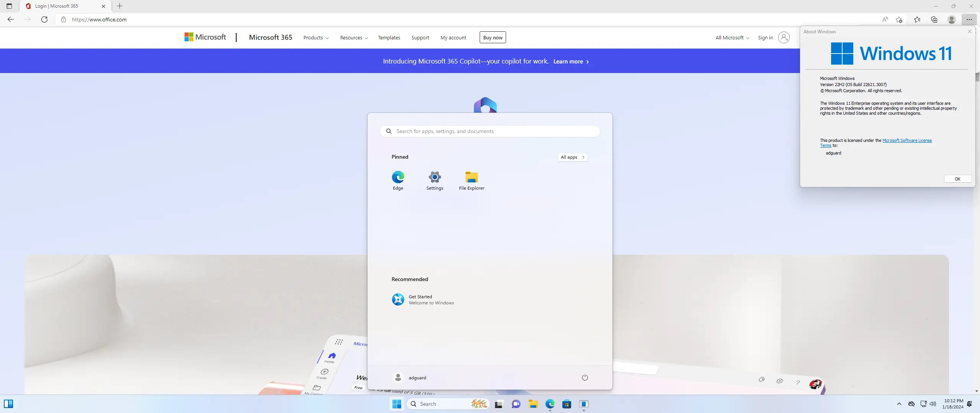Open All apps in the Start menu
980x413 pixels.
tap(572, 157)
